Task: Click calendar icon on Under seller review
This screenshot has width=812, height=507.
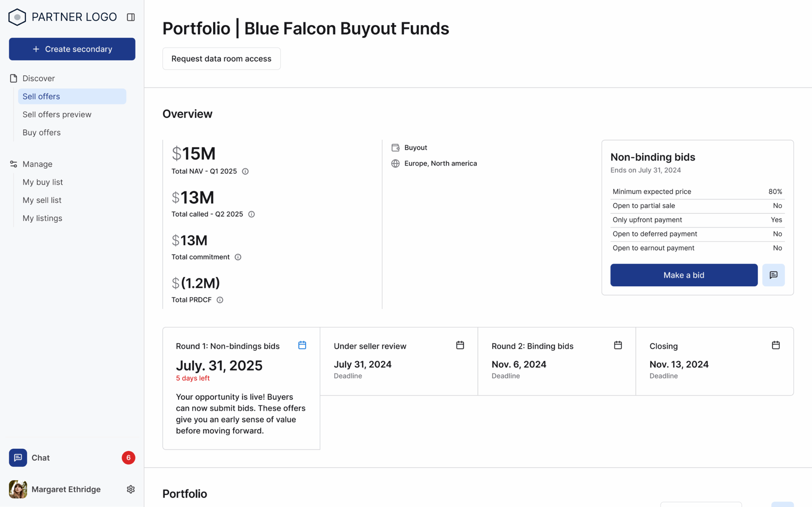Action: 460,345
